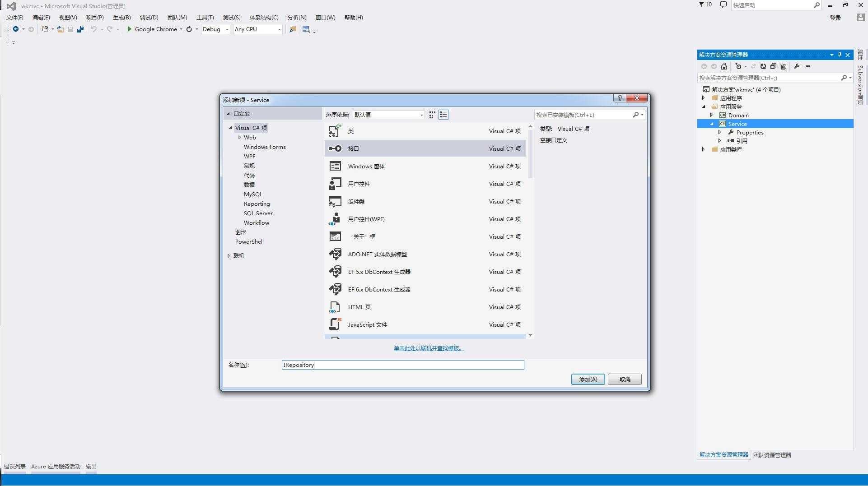868x486 pixels.
Task: Select Windows Forms category in tree
Action: (265, 147)
